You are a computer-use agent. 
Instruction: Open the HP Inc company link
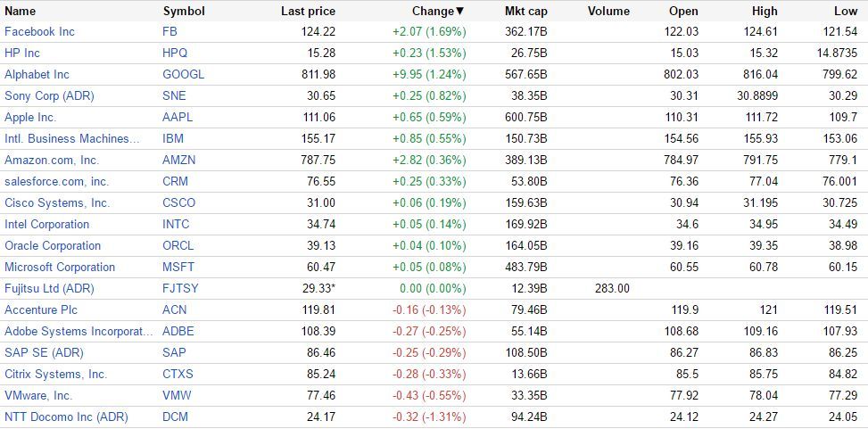pos(22,53)
